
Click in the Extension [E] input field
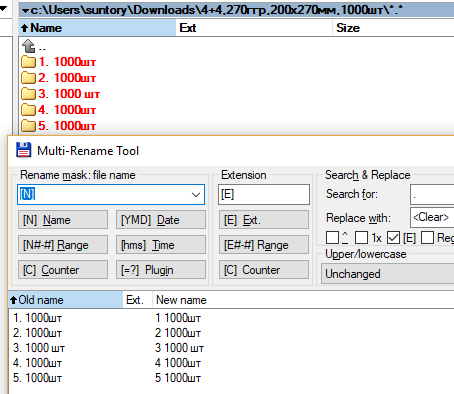coord(264,194)
